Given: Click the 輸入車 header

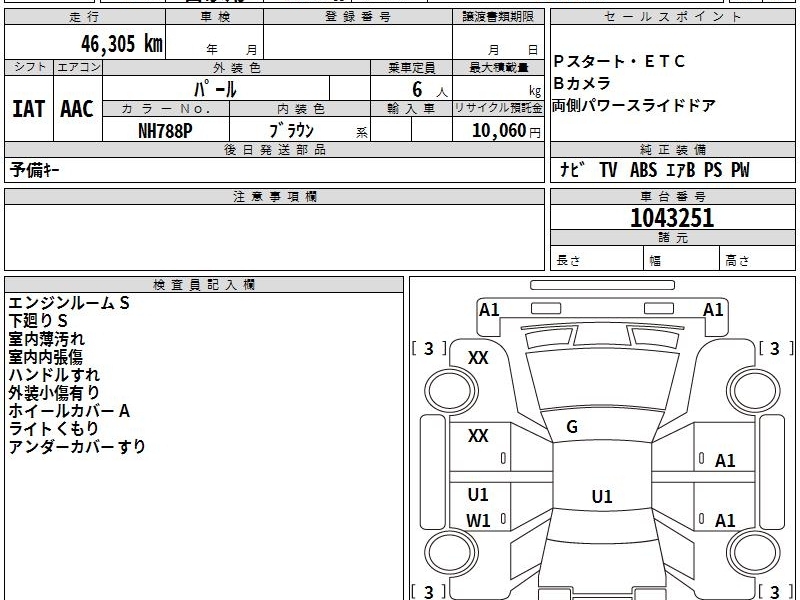Looking at the screenshot, I should click(x=411, y=109).
